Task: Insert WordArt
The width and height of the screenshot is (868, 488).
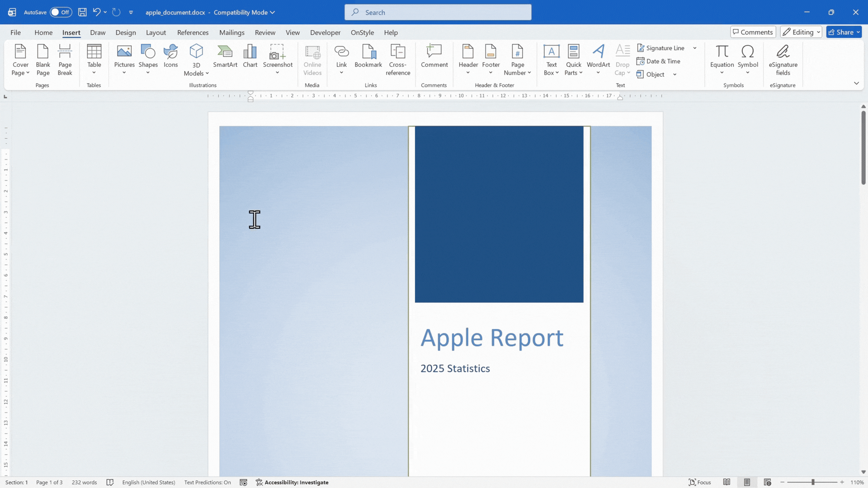Action: click(598, 60)
